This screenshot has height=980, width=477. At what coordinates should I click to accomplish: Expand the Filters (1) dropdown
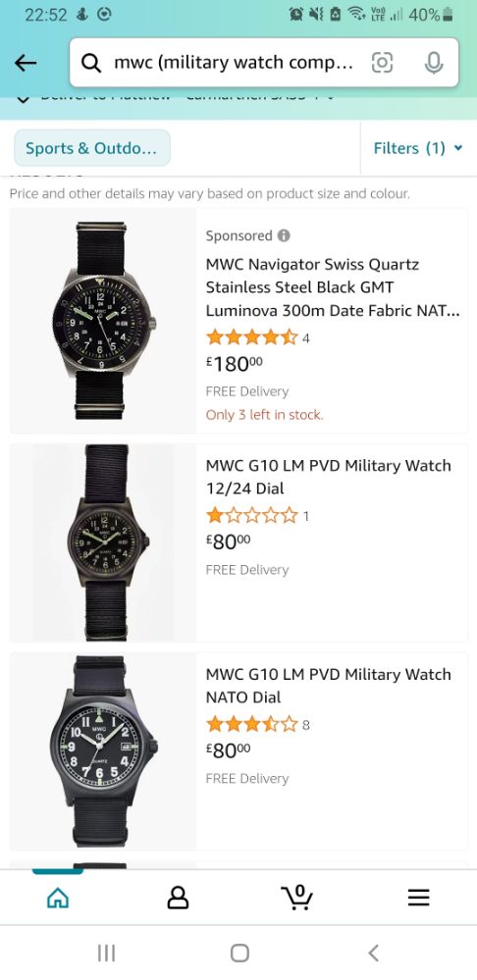coord(418,148)
